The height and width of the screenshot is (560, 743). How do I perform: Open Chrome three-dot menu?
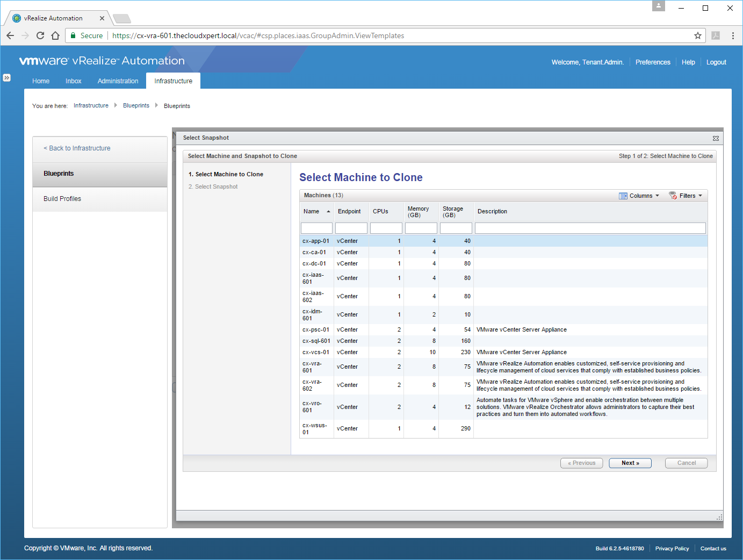732,35
